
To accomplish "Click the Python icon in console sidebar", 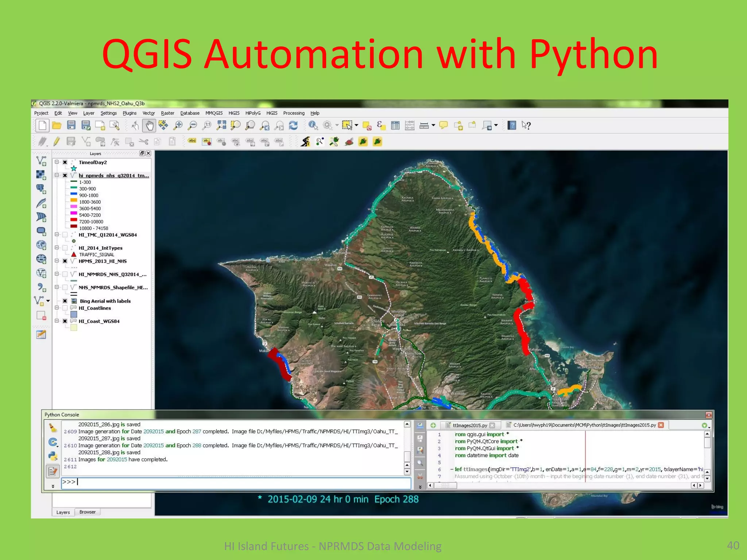I will pos(53,456).
